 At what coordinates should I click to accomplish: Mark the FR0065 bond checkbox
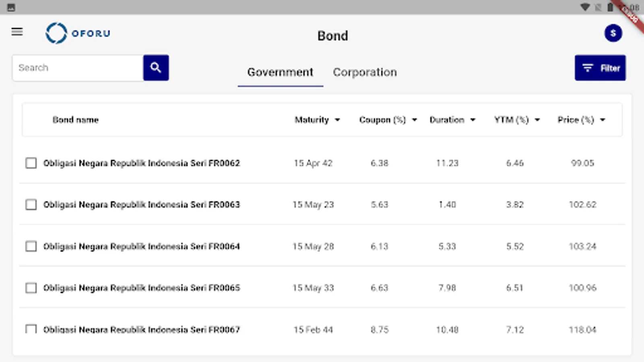tap(31, 288)
